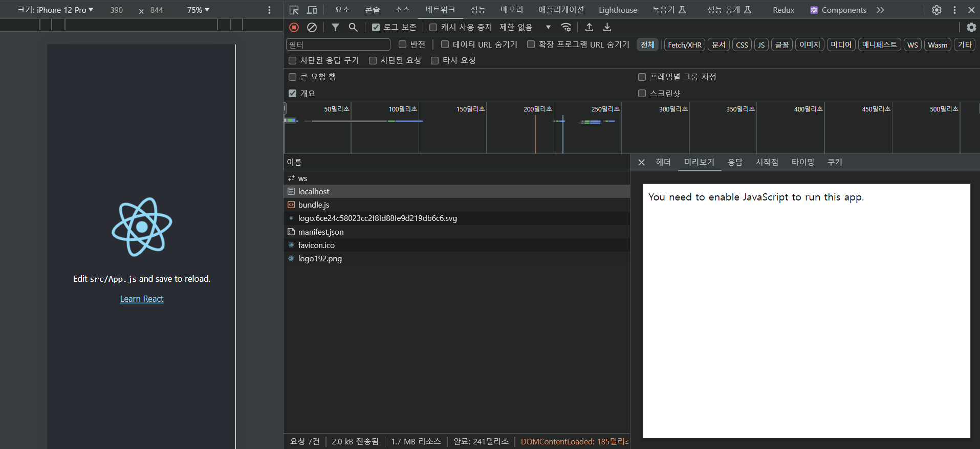Close DevTools panel X
This screenshot has width=980, height=449.
971,10
